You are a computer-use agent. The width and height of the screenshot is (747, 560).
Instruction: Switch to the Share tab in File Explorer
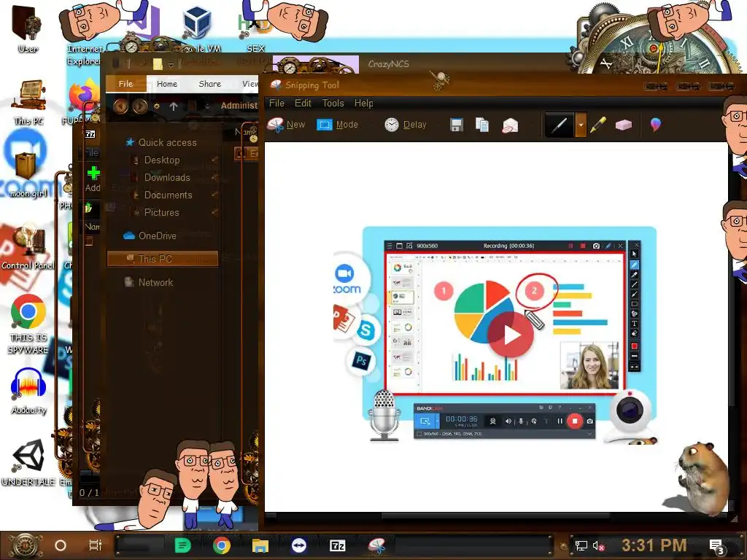209,84
